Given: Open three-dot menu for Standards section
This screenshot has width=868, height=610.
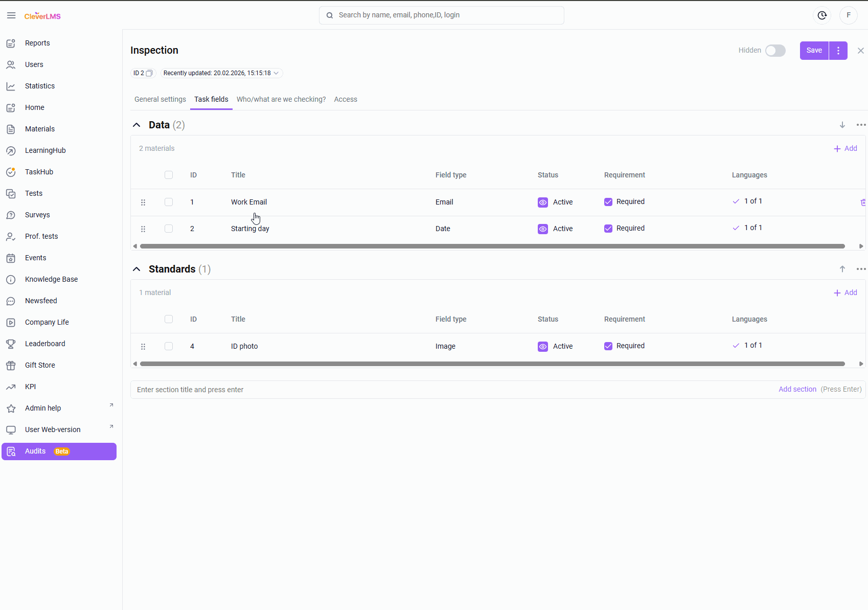Looking at the screenshot, I should click(x=861, y=269).
